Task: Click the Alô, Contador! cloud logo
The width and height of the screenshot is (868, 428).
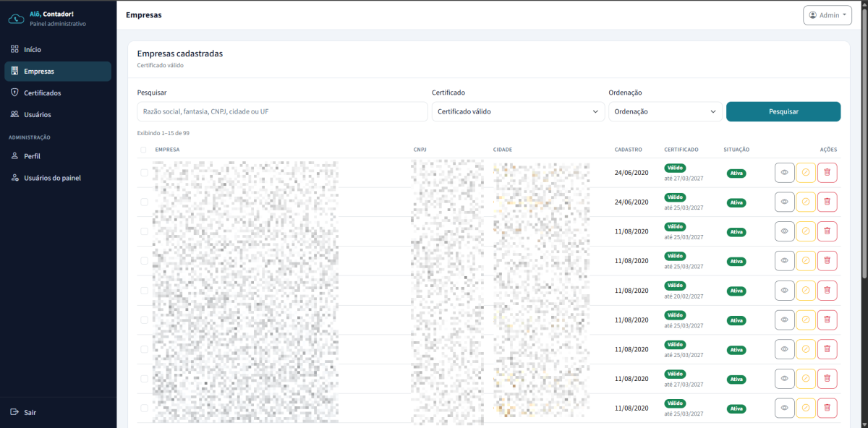Action: coord(17,18)
